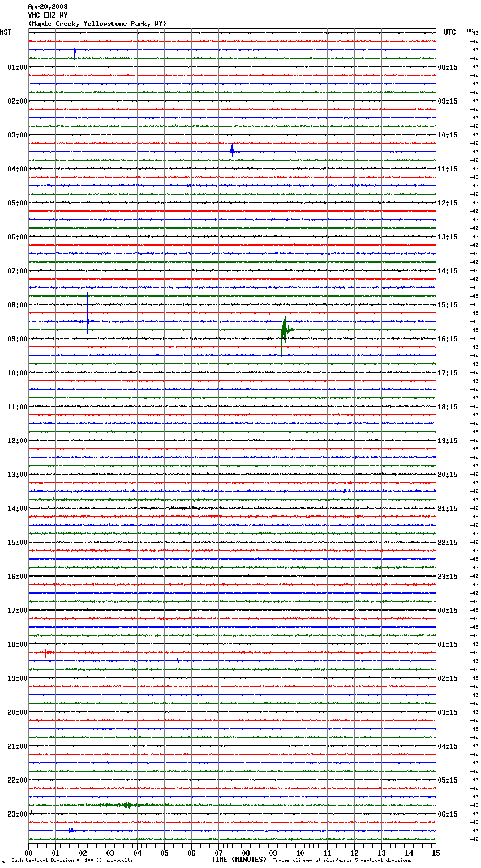
Task: Click the 06:00 MST time label
Action: 18,237
